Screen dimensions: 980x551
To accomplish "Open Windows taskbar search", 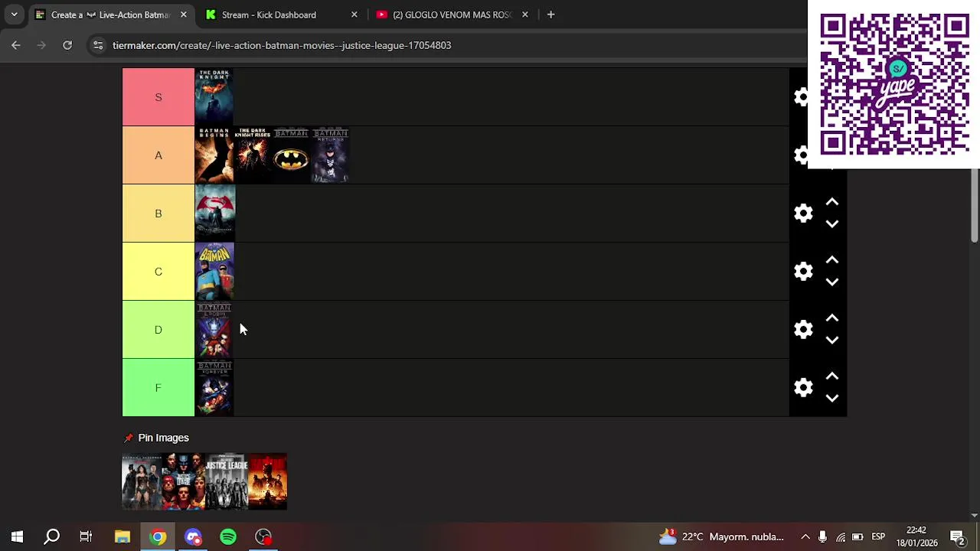I will 51,536.
